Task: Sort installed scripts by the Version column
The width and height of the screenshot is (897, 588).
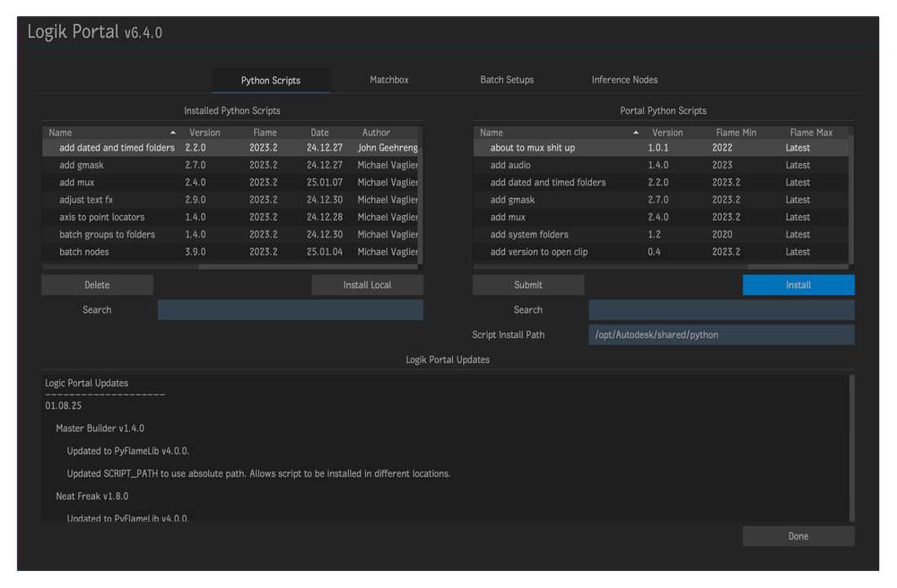Action: pyautogui.click(x=205, y=132)
